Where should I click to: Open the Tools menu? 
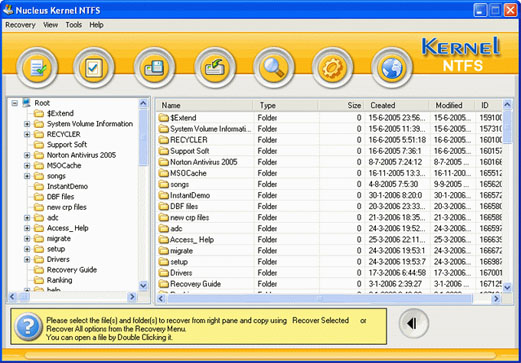[73, 25]
